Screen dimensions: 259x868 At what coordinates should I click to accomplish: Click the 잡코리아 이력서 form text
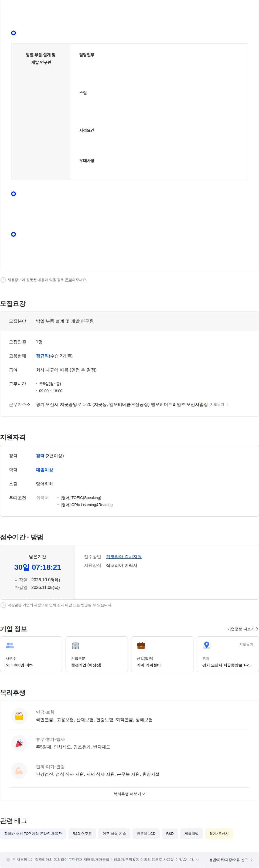point(122,565)
